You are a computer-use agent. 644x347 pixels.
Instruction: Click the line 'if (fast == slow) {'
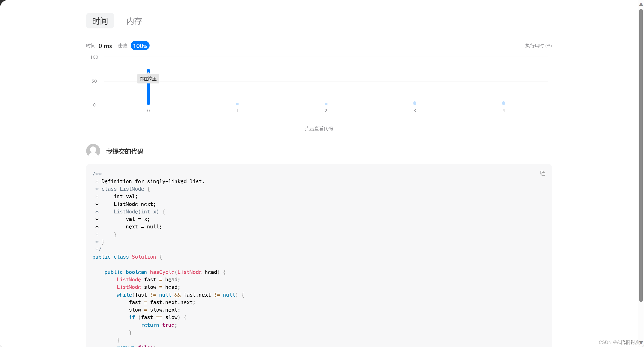tap(158, 317)
